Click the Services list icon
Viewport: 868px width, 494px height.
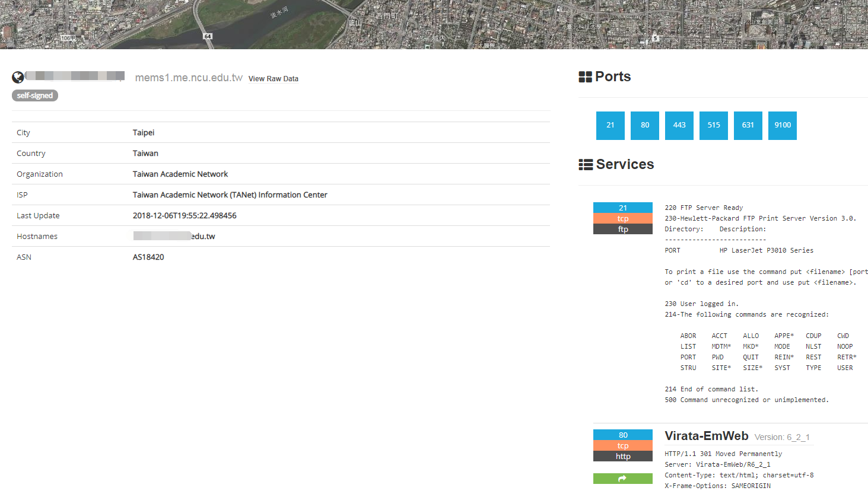point(586,165)
